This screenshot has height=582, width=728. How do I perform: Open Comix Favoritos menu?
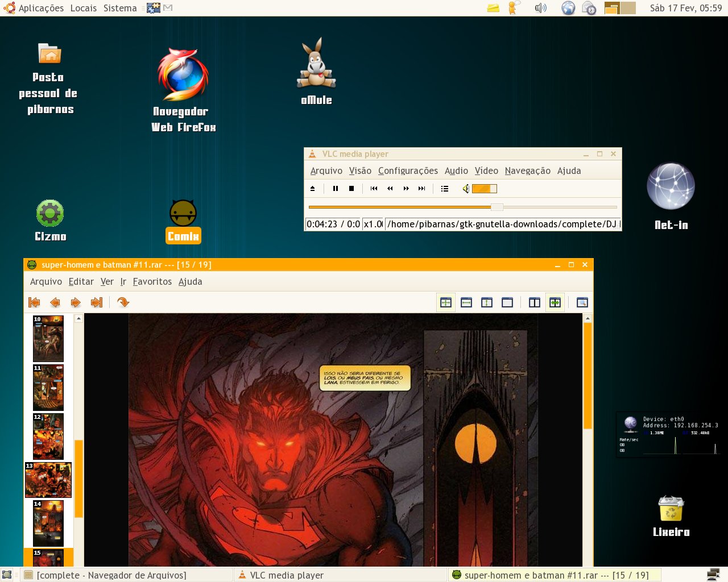[x=152, y=281]
